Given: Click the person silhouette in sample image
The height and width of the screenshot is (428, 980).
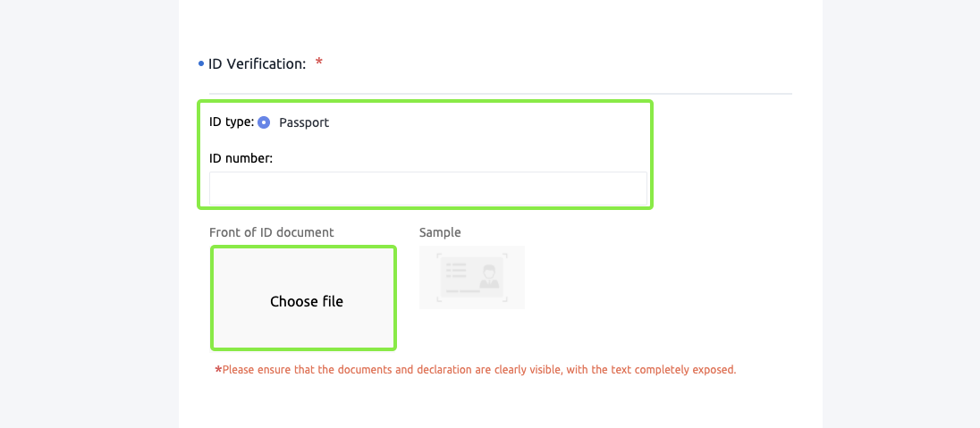Looking at the screenshot, I should pos(488,275).
